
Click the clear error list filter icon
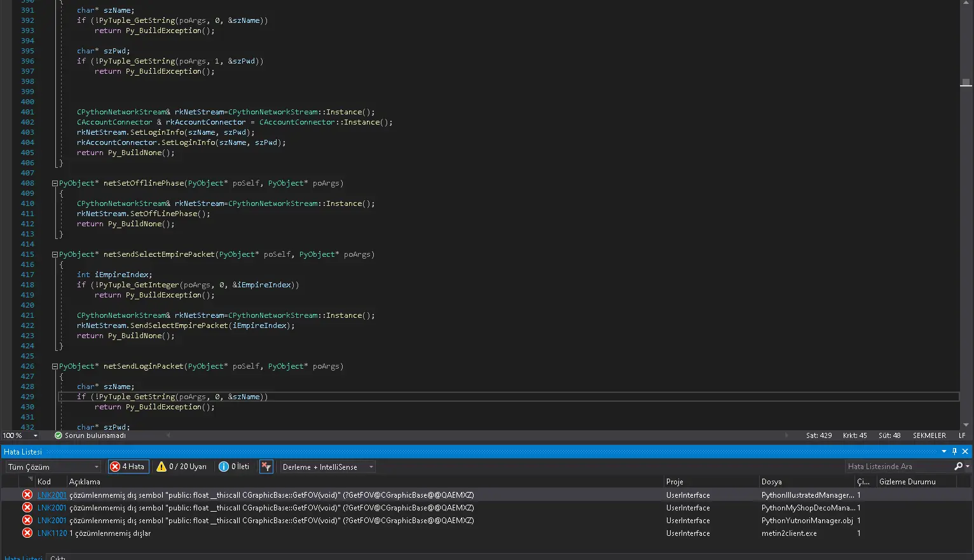point(266,467)
